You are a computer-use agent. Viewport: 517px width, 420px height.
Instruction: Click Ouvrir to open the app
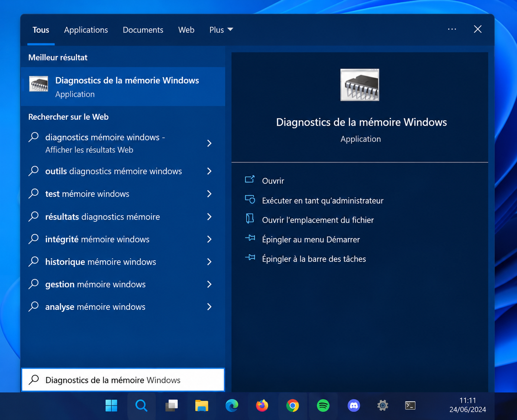pos(273,181)
